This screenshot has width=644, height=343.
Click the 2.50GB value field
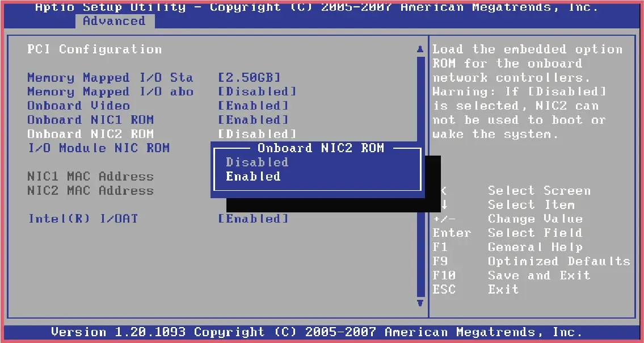point(249,77)
